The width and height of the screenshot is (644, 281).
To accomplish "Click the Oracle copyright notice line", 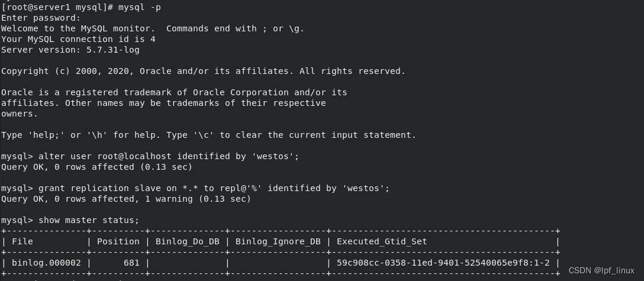I will 202,71.
